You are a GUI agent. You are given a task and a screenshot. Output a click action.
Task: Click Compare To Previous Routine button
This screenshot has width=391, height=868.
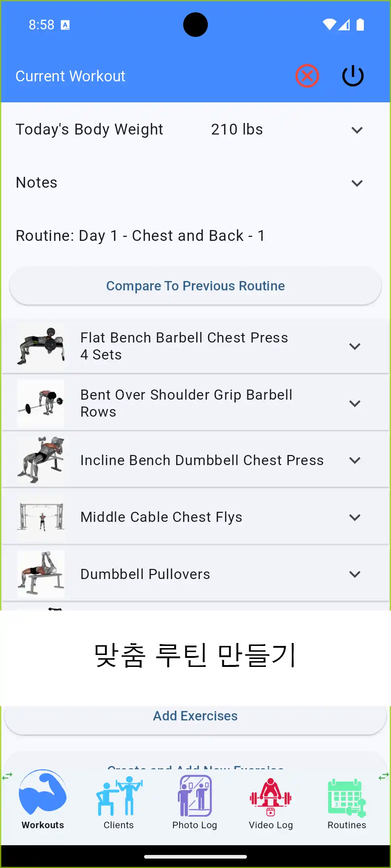[x=195, y=286]
